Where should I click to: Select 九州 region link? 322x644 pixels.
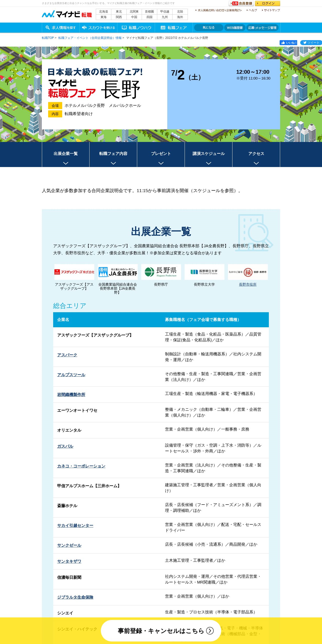point(165,17)
